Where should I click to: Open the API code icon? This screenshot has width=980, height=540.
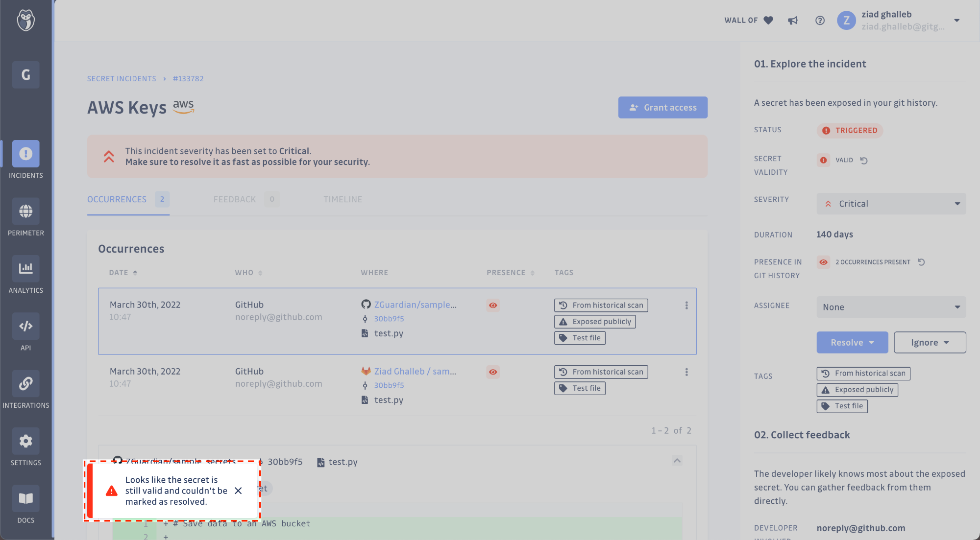pyautogui.click(x=26, y=326)
